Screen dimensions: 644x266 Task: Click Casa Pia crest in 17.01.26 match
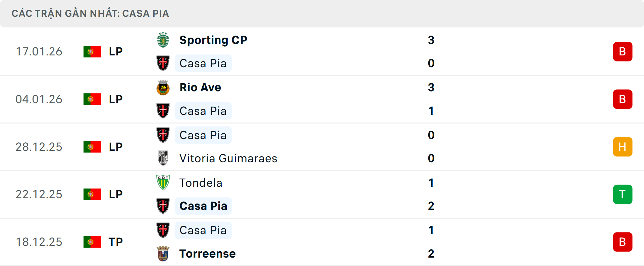pyautogui.click(x=163, y=63)
